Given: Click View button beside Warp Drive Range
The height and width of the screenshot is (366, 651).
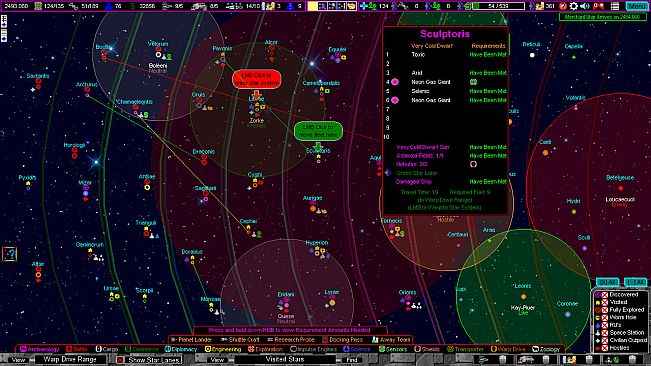Looking at the screenshot, I should [x=18, y=360].
